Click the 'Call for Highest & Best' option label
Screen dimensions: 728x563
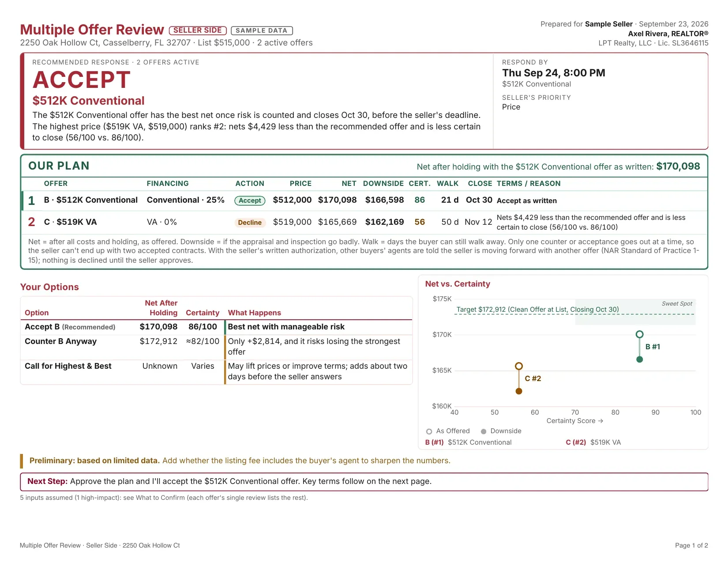(68, 366)
